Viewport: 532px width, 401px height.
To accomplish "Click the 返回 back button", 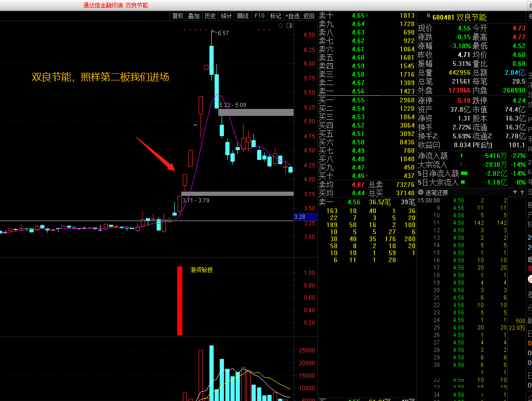I will pyautogui.click(x=309, y=16).
